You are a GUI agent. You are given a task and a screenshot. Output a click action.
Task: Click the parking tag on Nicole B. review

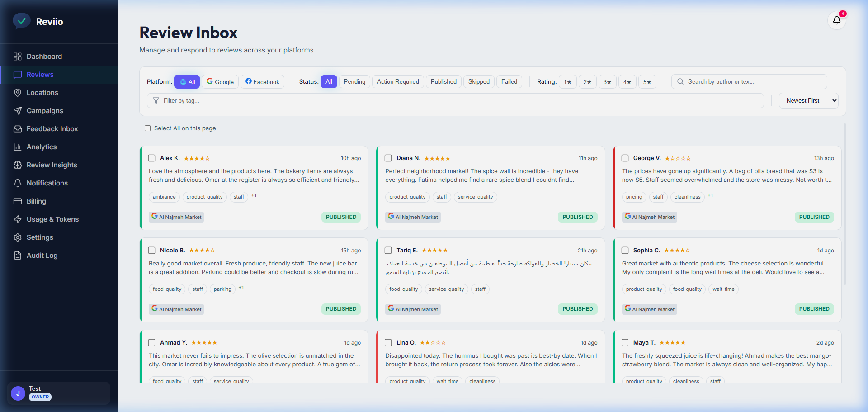click(222, 289)
